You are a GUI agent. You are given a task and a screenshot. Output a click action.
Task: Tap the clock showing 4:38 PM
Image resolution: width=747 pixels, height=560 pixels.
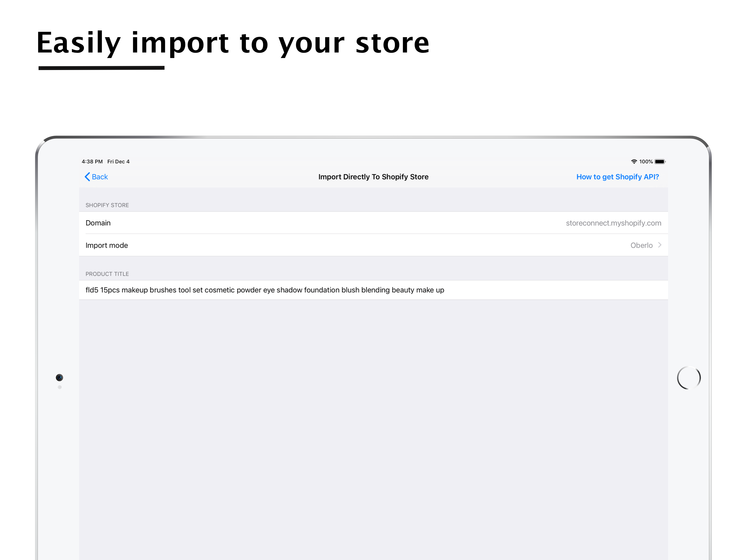click(92, 161)
